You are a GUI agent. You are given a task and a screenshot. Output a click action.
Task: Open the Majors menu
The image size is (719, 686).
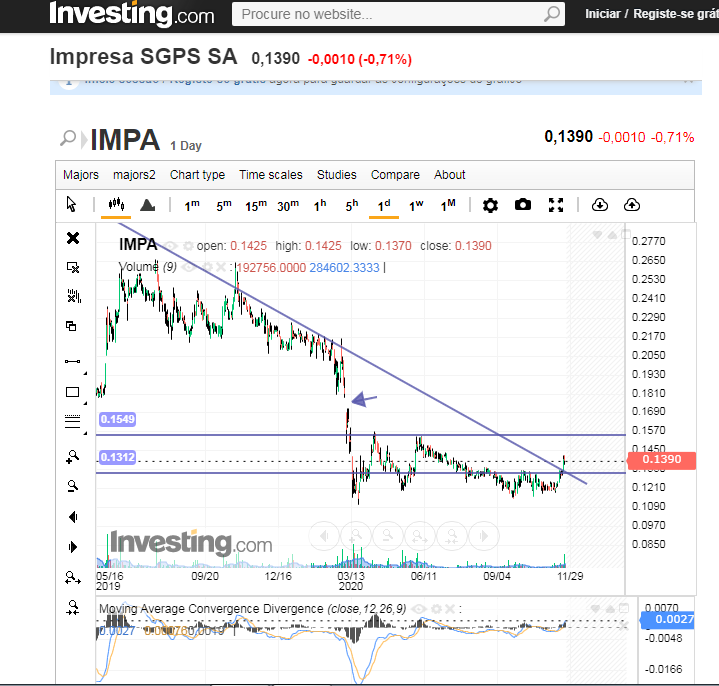tap(81, 175)
